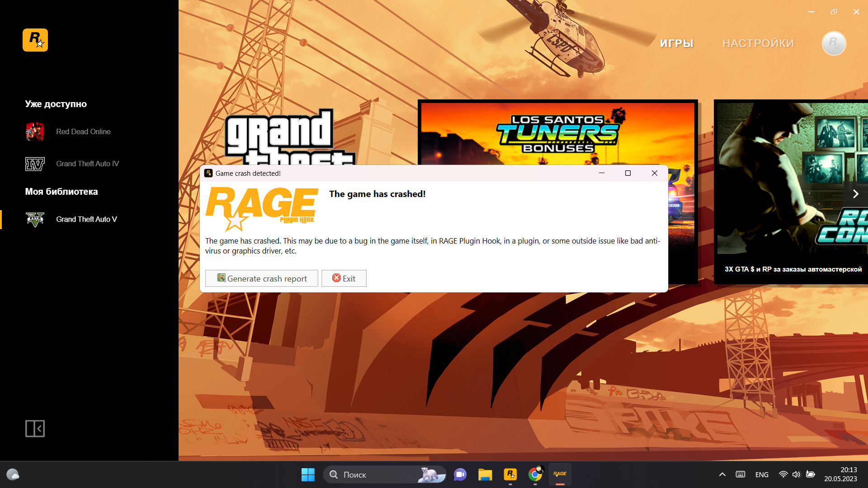Open Grand Theft Auto V library entry
This screenshot has height=488, width=868.
pyautogui.click(x=86, y=220)
